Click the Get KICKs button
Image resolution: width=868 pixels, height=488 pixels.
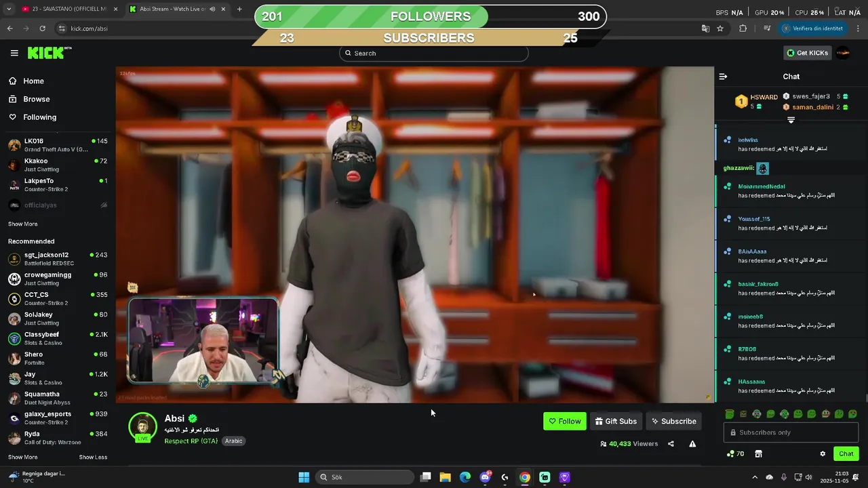point(806,53)
